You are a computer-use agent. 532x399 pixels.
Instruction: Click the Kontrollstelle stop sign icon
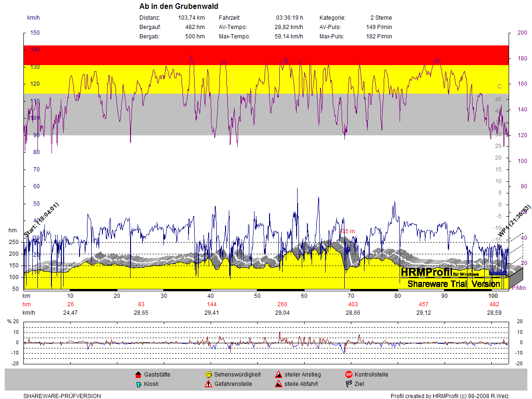349,375
